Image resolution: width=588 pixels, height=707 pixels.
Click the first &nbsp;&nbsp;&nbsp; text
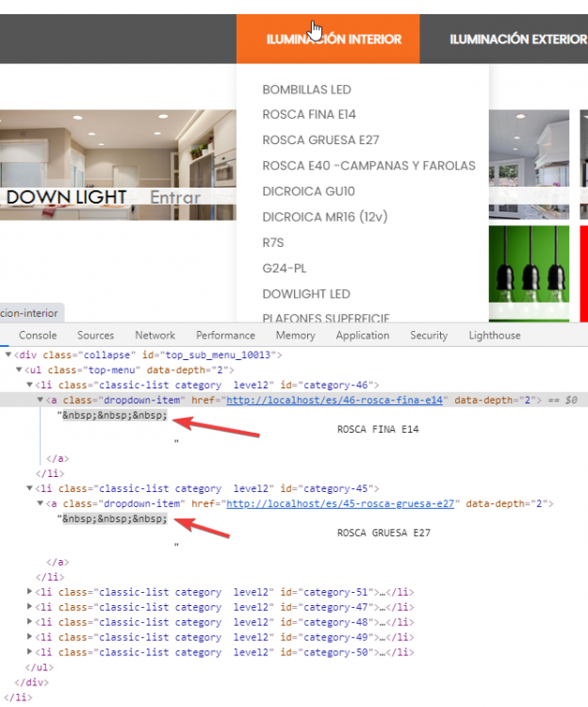114,416
